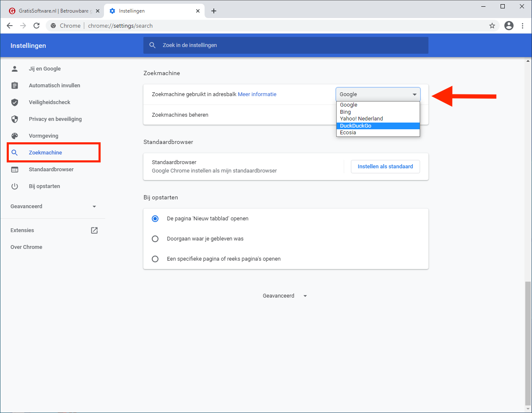The image size is (532, 413).
Task: Open the Chrome profile avatar icon
Action: pyautogui.click(x=509, y=26)
